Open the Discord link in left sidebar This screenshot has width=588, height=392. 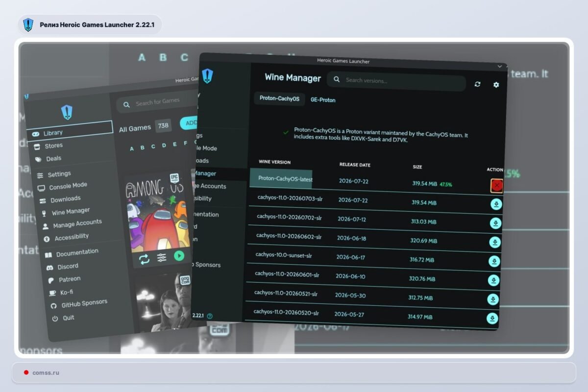[68, 267]
